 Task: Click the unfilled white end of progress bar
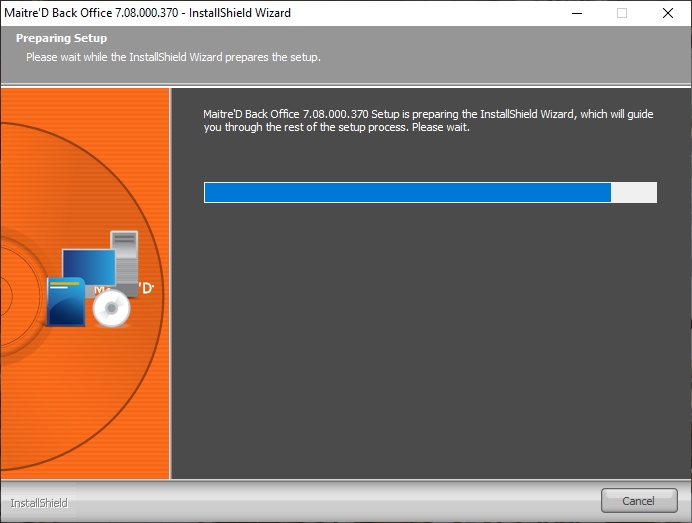(x=634, y=193)
